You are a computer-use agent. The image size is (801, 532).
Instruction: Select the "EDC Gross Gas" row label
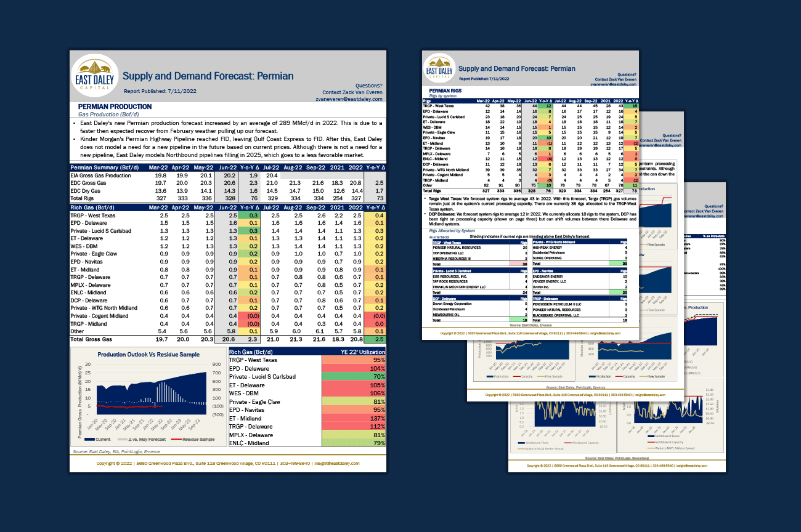pyautogui.click(x=87, y=183)
